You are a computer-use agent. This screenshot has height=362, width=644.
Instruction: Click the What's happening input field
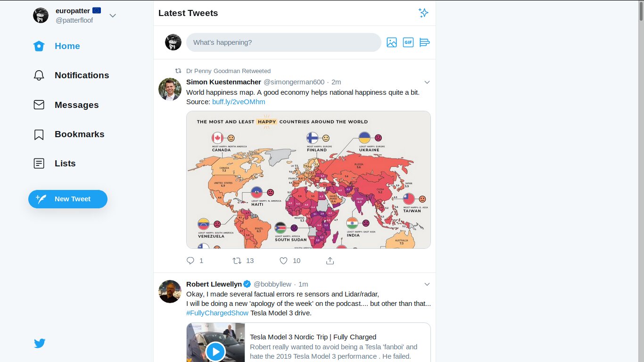(x=283, y=42)
